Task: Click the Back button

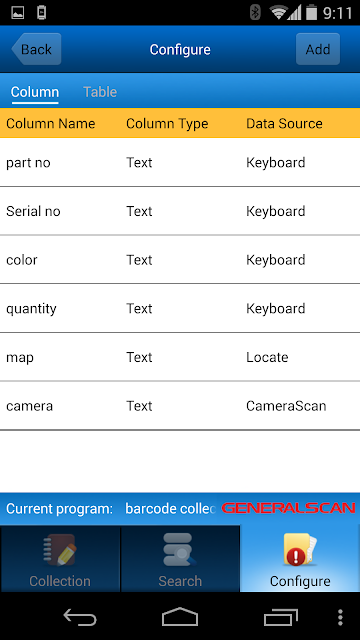Action: [36, 49]
